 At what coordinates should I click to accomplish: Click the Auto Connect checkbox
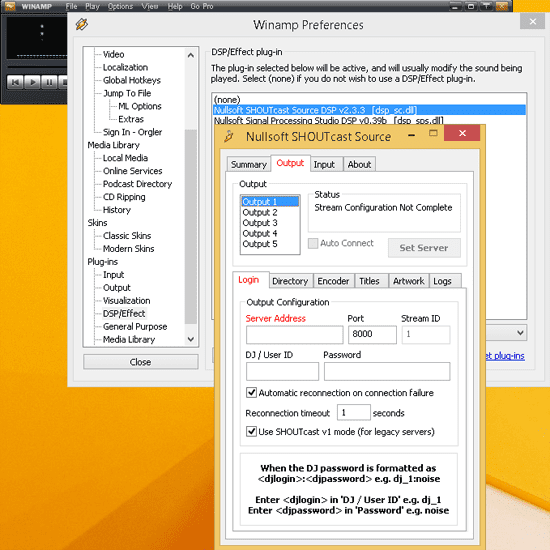click(x=313, y=243)
